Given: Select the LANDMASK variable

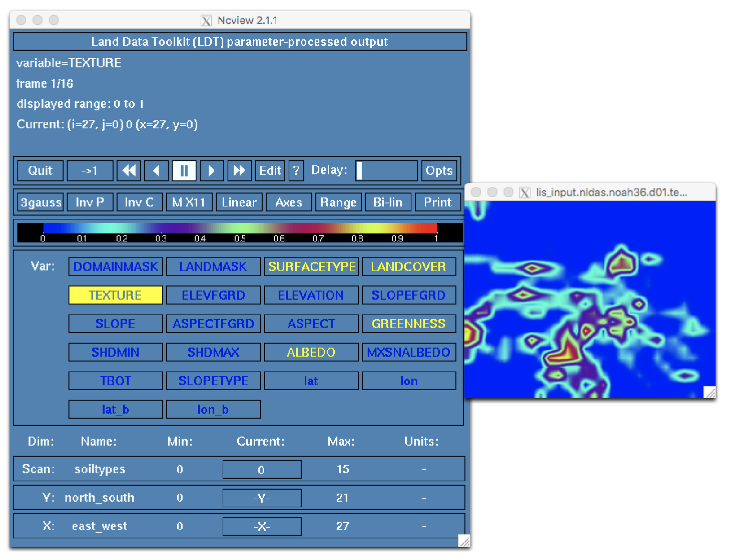Looking at the screenshot, I should pos(213,267).
